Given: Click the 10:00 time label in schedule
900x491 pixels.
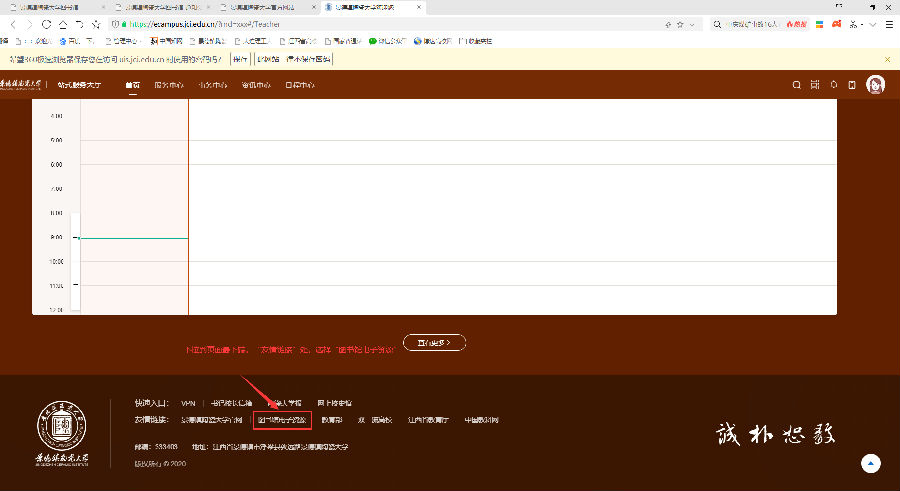Looking at the screenshot, I should tap(56, 262).
